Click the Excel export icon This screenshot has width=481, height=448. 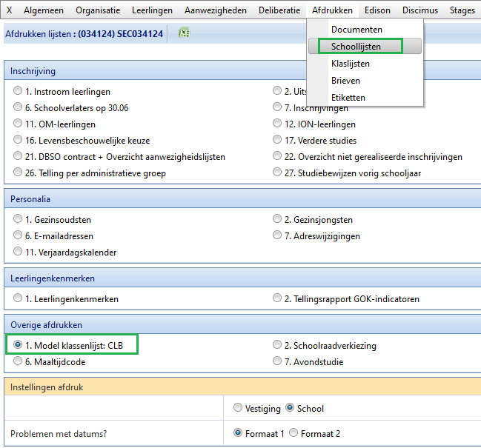click(x=184, y=33)
